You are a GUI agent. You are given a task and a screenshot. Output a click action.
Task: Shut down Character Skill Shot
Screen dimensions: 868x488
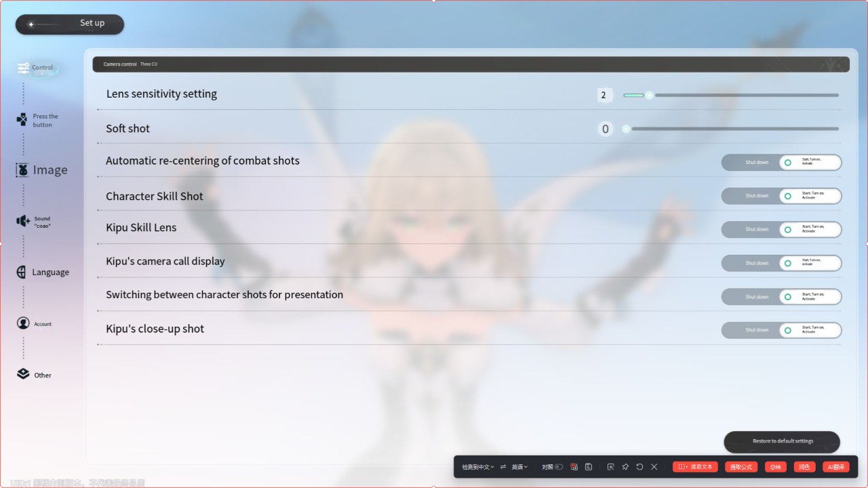tap(751, 196)
